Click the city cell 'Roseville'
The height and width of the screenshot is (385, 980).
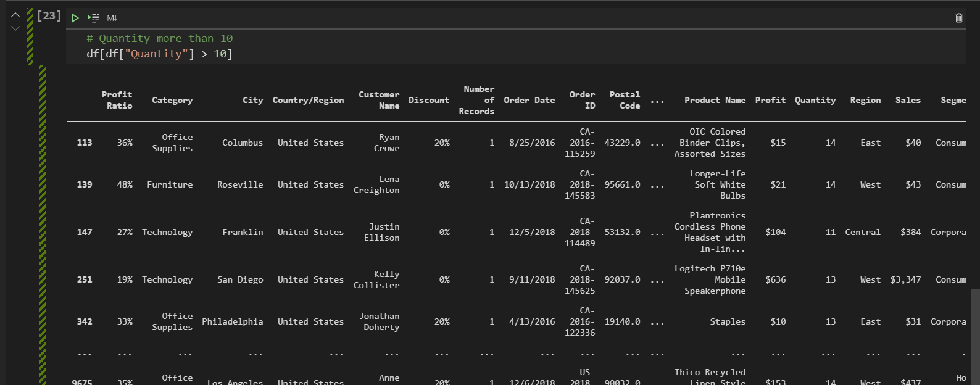tap(240, 184)
